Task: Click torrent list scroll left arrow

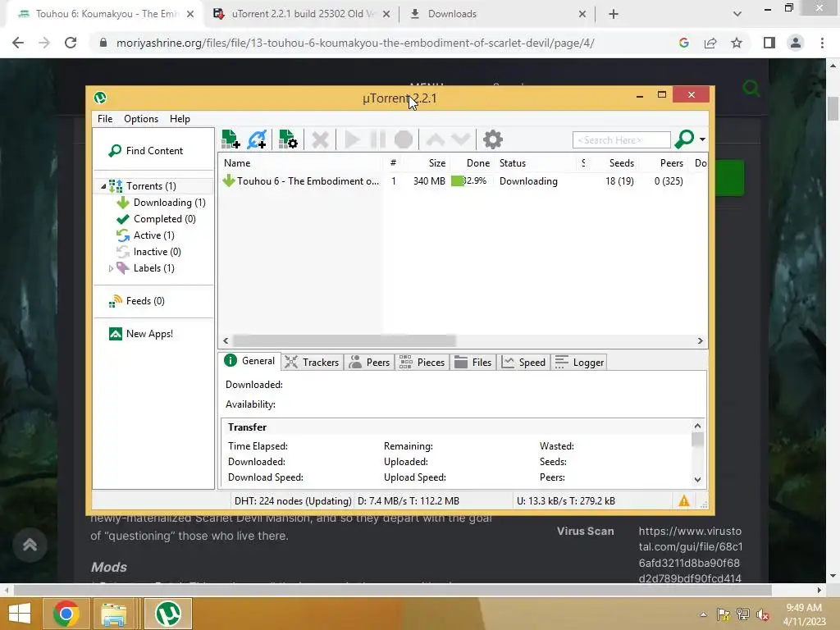Action: 226,340
